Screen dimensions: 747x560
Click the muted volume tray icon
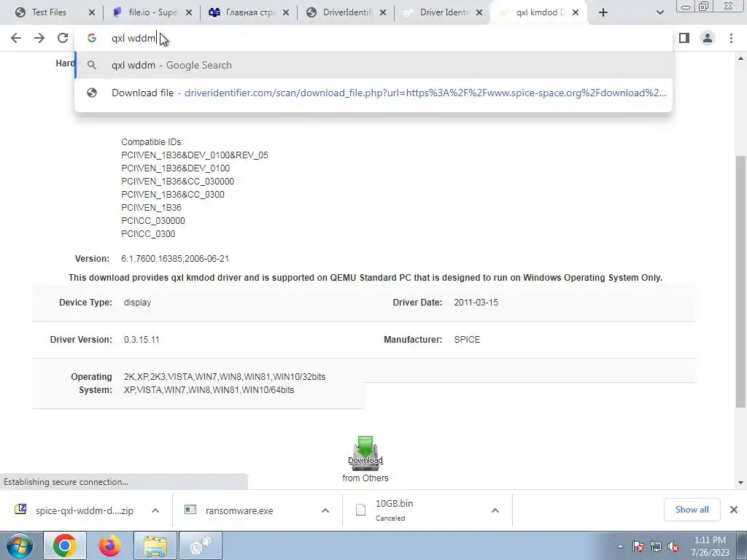tap(673, 546)
